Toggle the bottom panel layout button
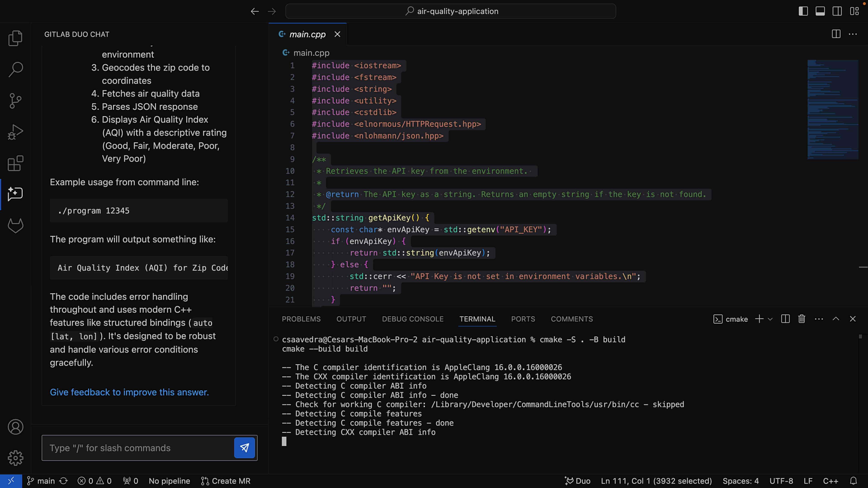868x488 pixels. pos(820,11)
